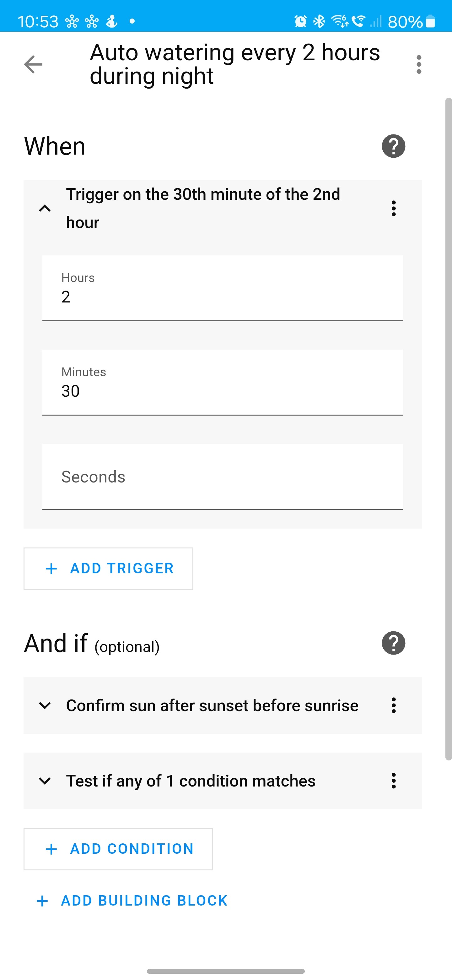452x980 pixels.
Task: Click Add Trigger
Action: pos(108,568)
